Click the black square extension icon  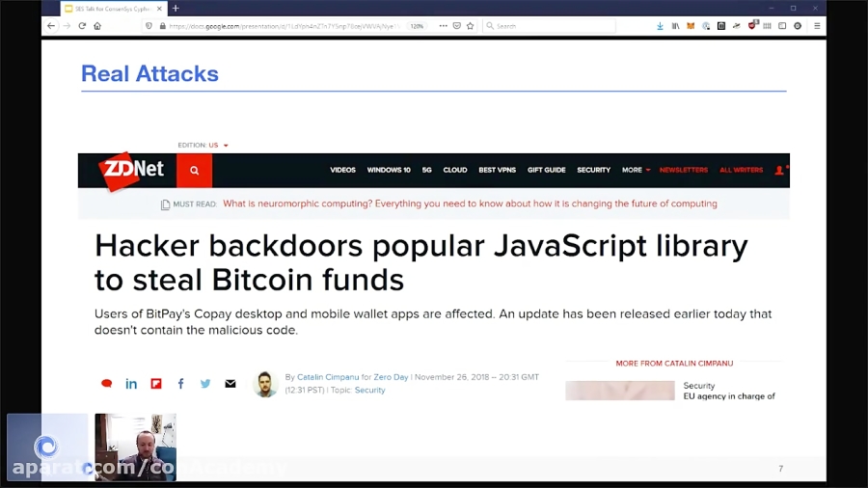click(x=721, y=26)
